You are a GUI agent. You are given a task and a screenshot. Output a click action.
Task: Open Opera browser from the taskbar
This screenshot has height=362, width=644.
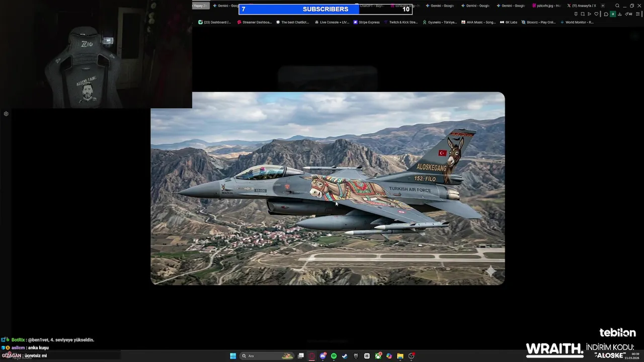(311, 356)
